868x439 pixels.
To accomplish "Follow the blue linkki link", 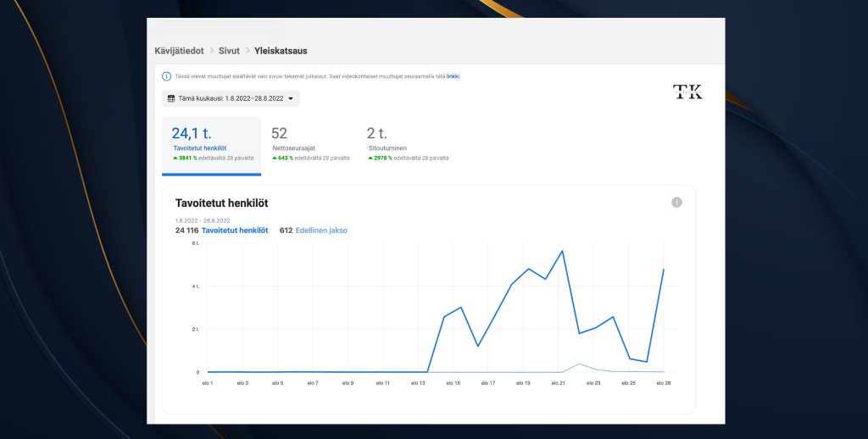I will click(x=453, y=76).
